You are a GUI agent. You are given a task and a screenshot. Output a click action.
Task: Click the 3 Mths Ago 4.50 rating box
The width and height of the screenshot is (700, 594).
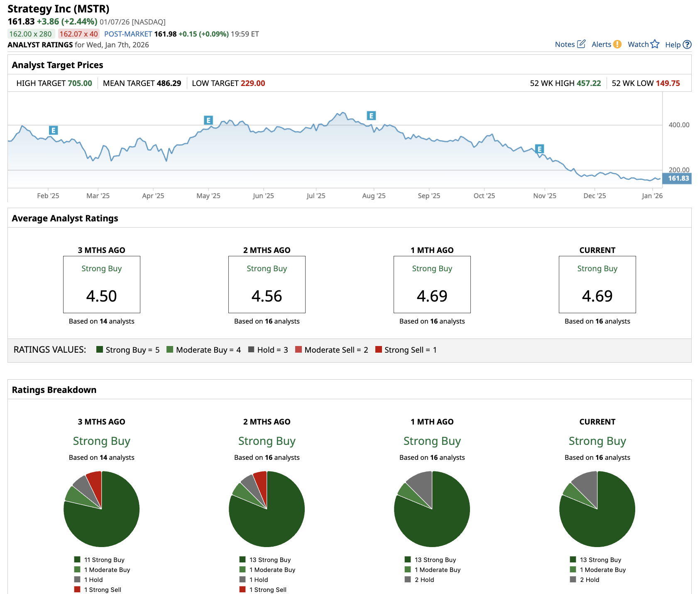point(101,285)
